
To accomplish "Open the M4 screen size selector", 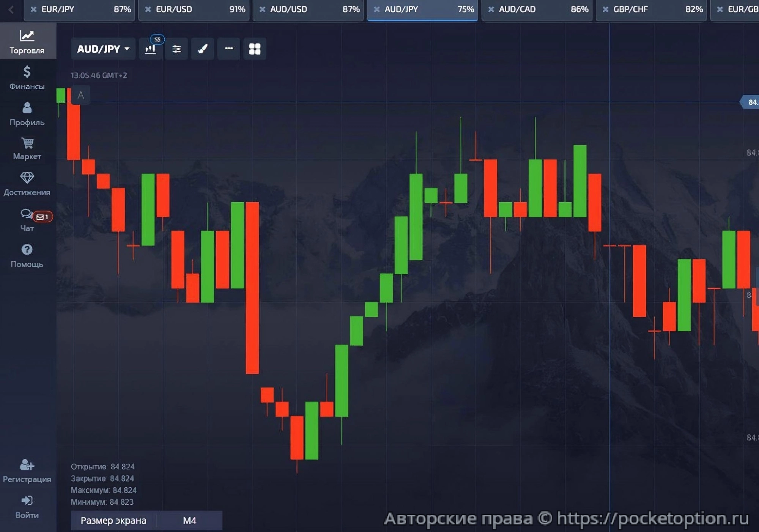I will pyautogui.click(x=189, y=520).
